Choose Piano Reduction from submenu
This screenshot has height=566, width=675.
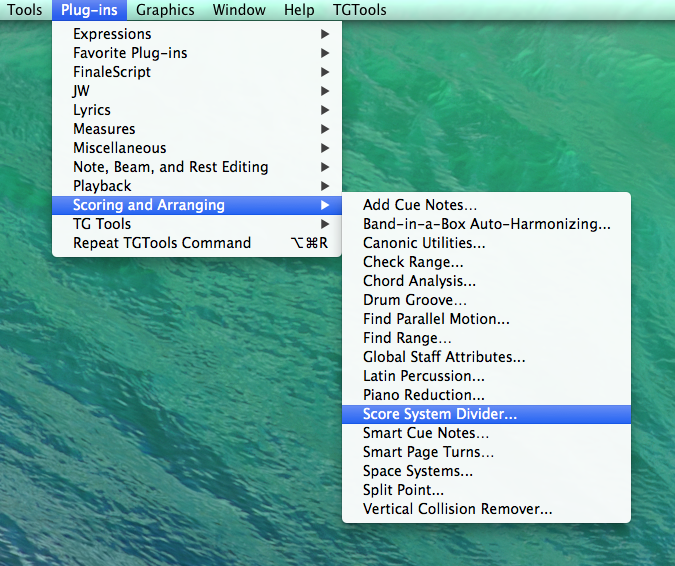424,395
